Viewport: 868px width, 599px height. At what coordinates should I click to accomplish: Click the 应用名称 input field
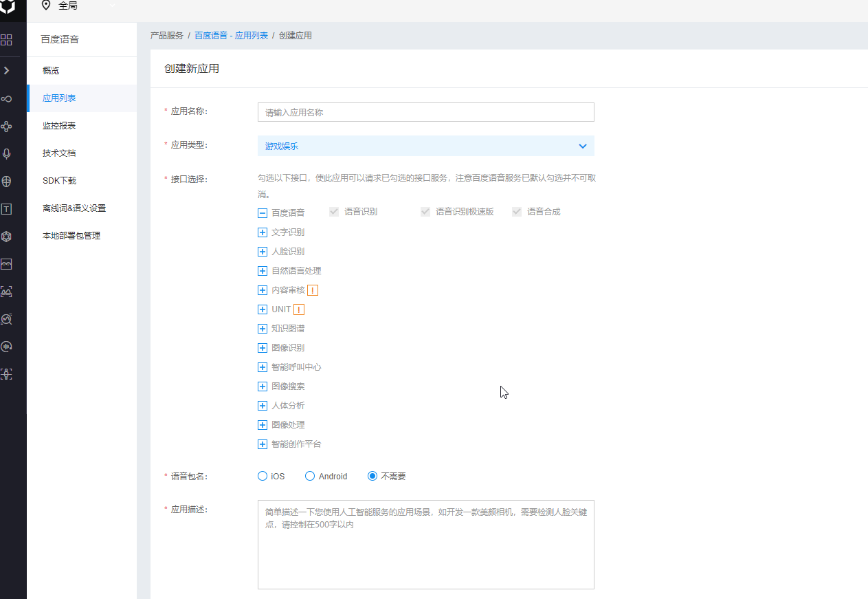[x=426, y=112]
